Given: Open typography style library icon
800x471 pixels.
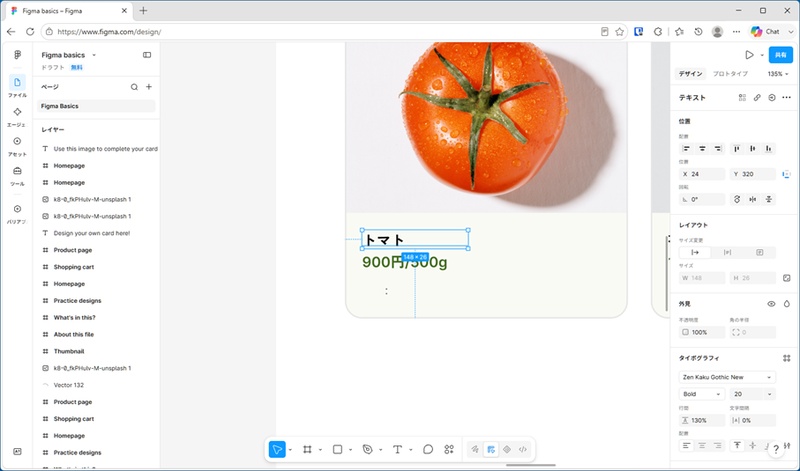Looking at the screenshot, I should click(x=786, y=358).
